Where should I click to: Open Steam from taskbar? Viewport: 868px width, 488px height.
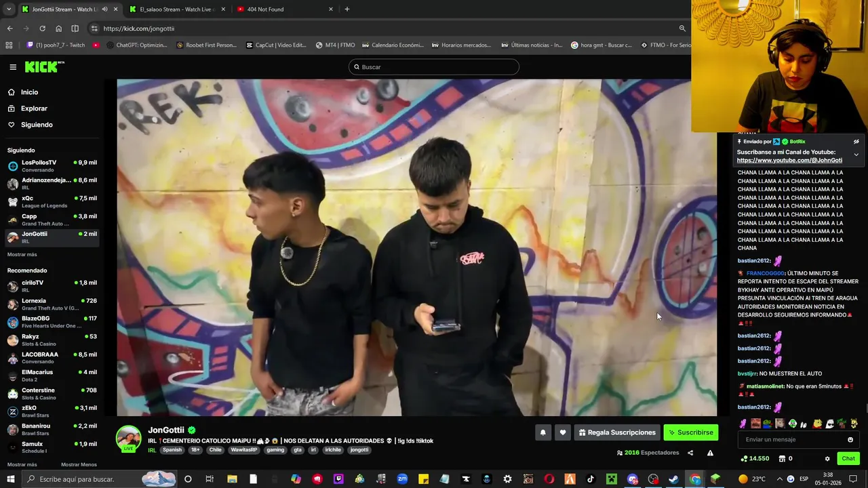673,479
